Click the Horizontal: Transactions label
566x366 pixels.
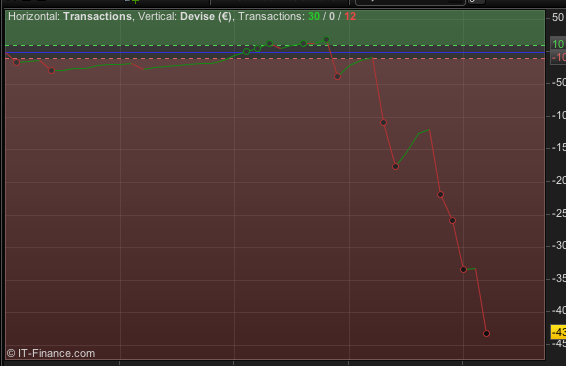[x=70, y=17]
